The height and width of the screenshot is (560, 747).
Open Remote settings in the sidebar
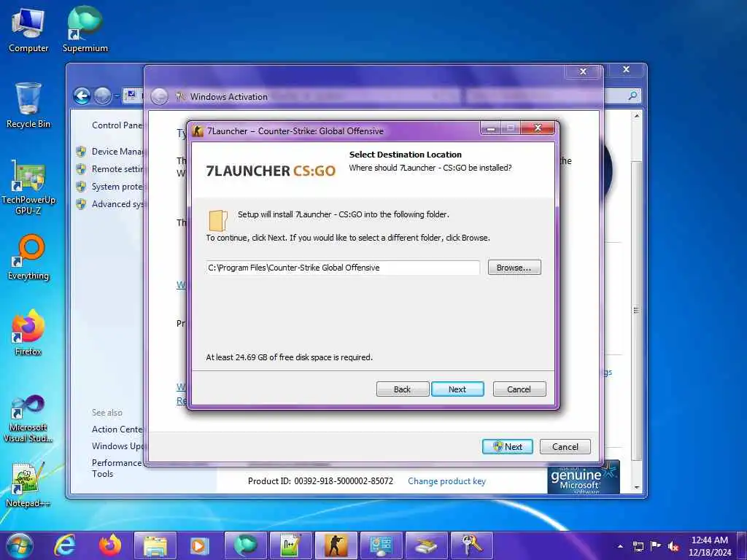point(117,169)
